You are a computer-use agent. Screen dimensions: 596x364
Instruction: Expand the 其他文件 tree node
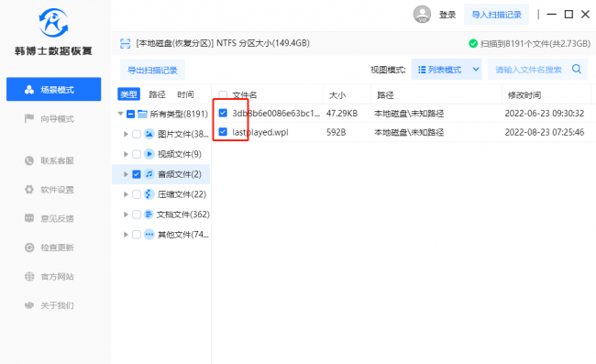point(126,235)
